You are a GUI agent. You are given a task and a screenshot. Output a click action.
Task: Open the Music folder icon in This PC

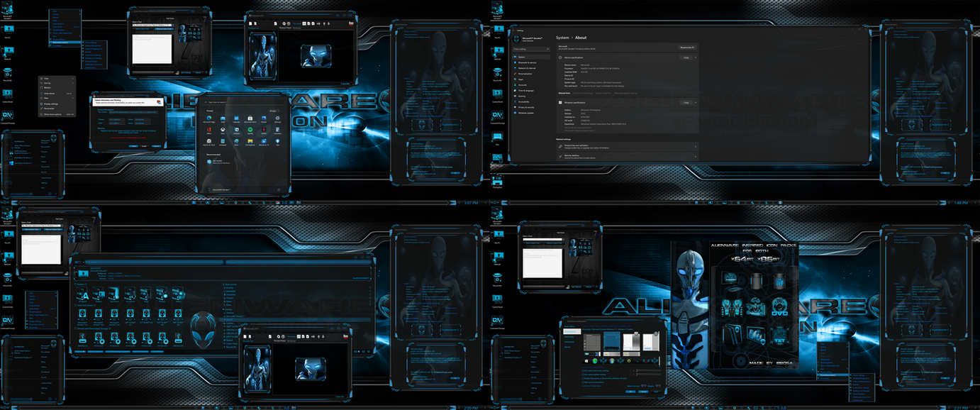[146, 294]
